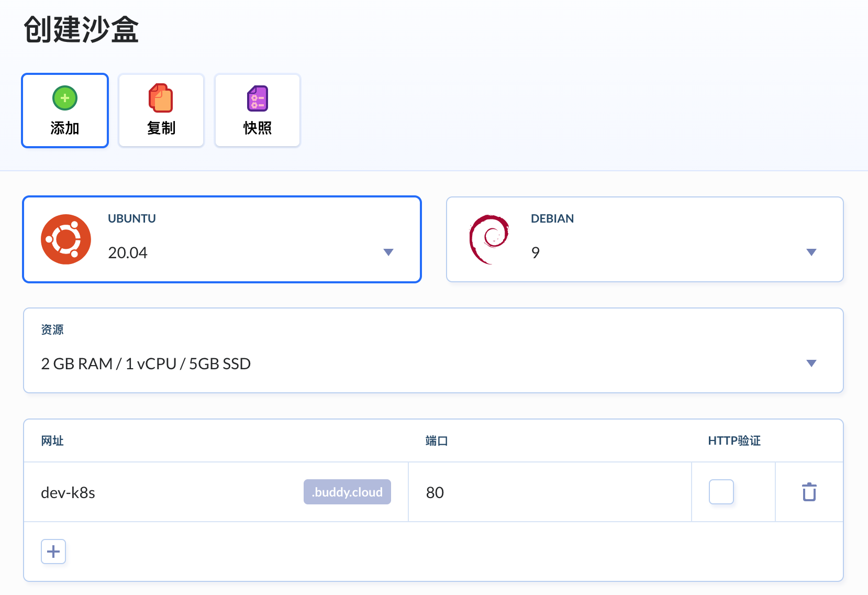This screenshot has height=595, width=868.
Task: Switch to the 复制 tab
Action: 161,128
